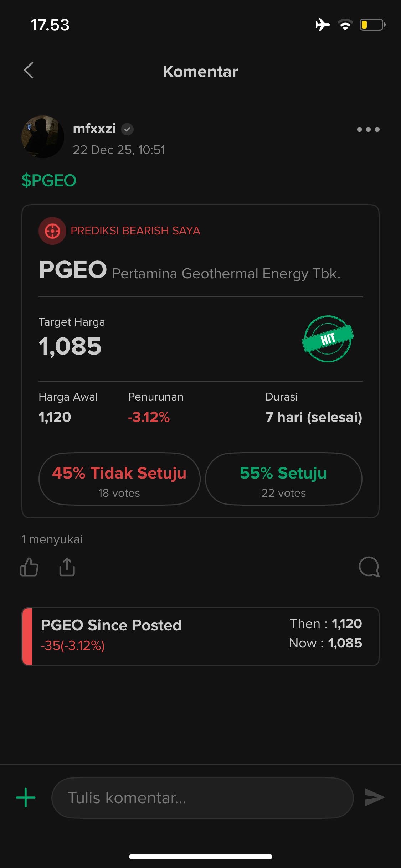Tap the comment bubble icon
Image resolution: width=401 pixels, height=868 pixels.
pyautogui.click(x=369, y=567)
